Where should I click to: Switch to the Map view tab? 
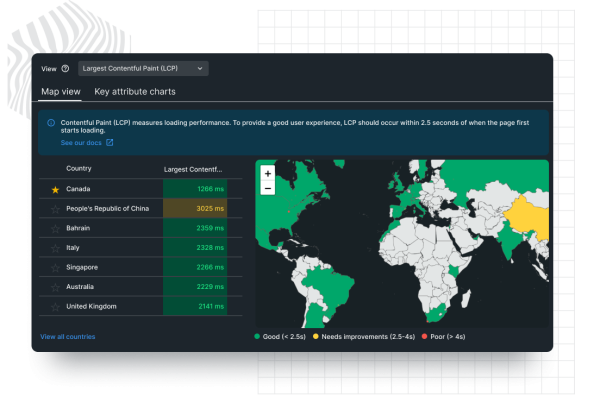coord(60,92)
